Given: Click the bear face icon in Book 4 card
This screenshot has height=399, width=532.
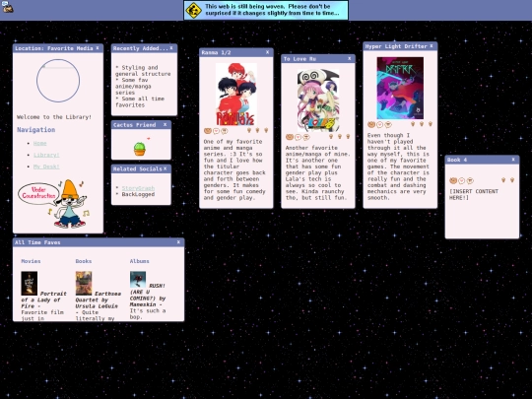Looking at the screenshot, I should click(453, 180).
